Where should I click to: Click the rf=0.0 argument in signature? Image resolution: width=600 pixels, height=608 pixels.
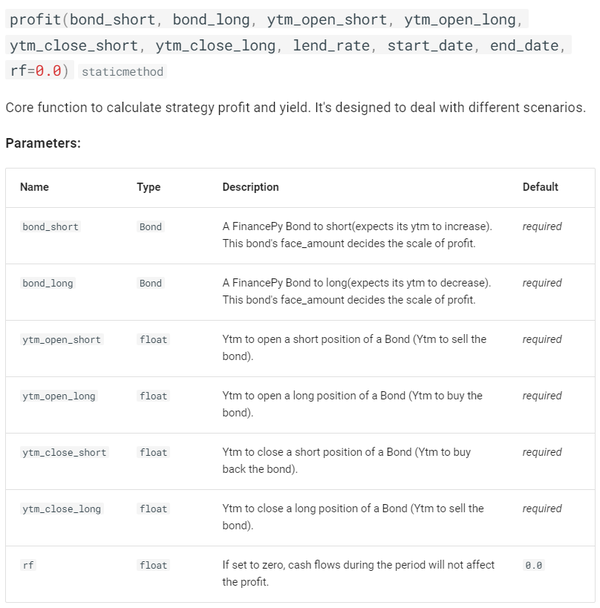(36, 71)
